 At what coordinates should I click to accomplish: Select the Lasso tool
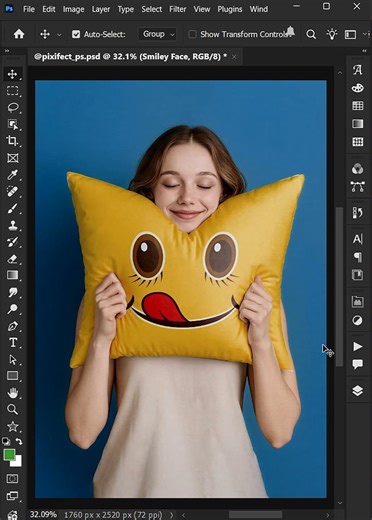pyautogui.click(x=13, y=107)
